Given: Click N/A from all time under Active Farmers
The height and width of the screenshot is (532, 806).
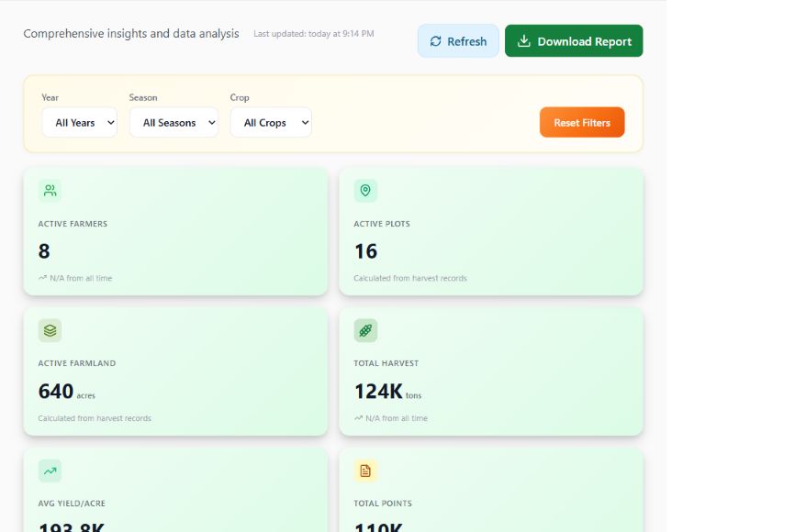Looking at the screenshot, I should pyautogui.click(x=75, y=278).
